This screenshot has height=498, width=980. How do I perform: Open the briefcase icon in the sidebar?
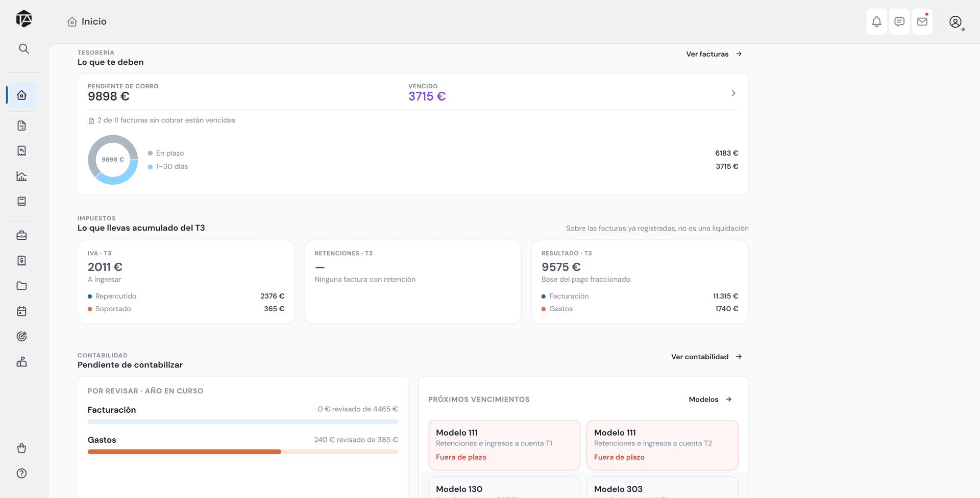click(21, 235)
